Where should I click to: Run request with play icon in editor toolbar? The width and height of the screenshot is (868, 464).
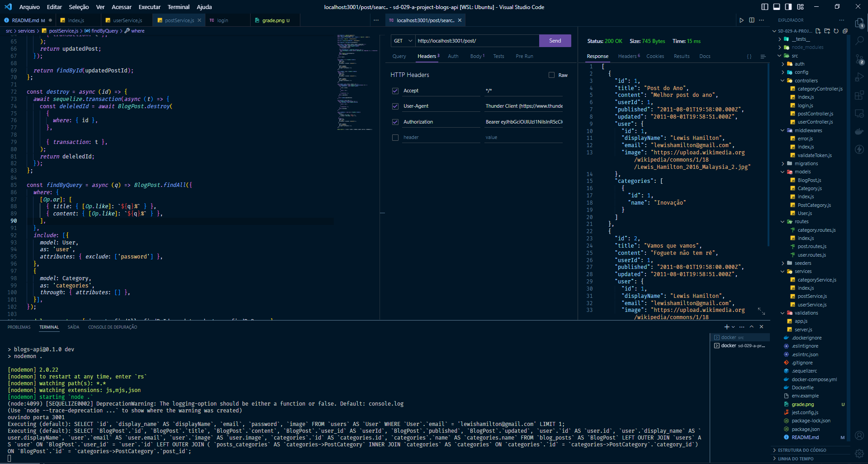coord(741,20)
